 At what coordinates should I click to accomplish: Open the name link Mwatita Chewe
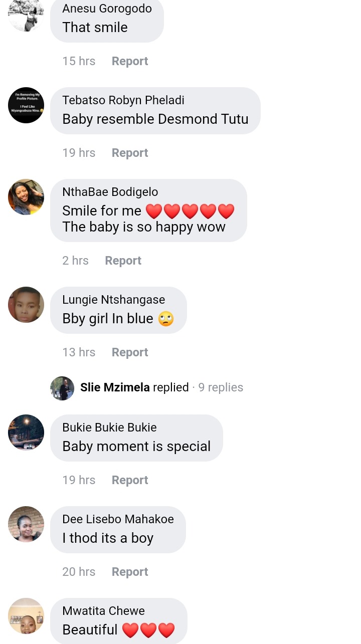(104, 611)
